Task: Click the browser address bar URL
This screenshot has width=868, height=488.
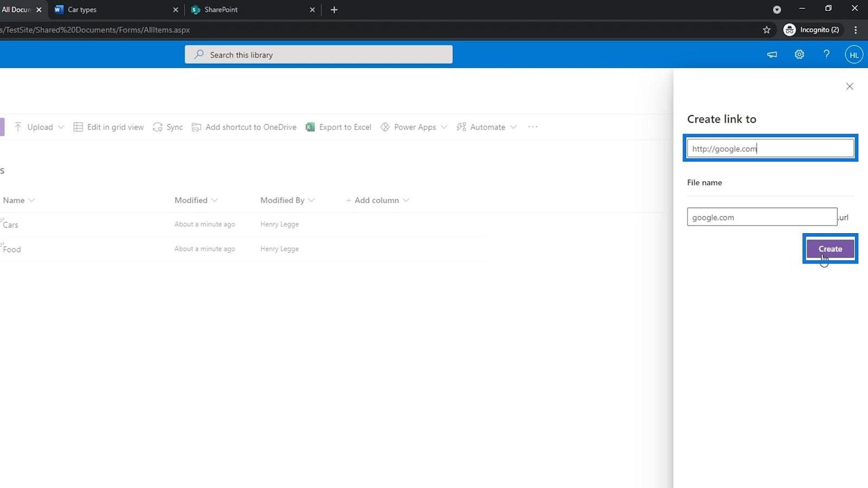Action: click(95, 30)
